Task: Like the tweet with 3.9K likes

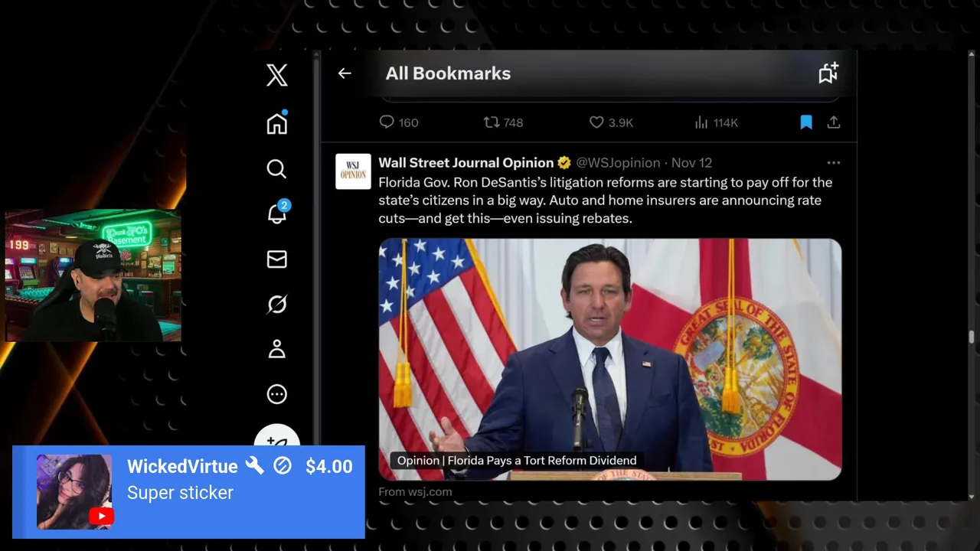Action: [x=611, y=122]
